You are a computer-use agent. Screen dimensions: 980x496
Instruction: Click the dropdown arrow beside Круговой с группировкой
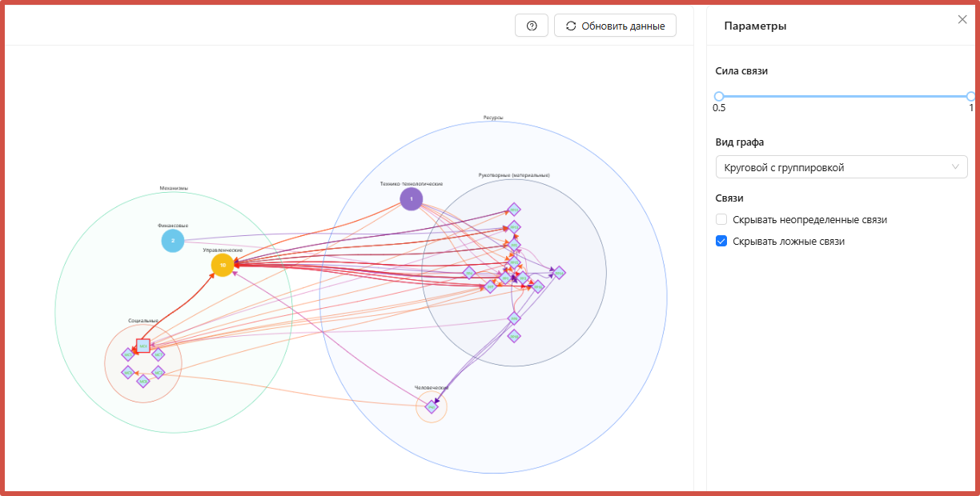(x=955, y=167)
